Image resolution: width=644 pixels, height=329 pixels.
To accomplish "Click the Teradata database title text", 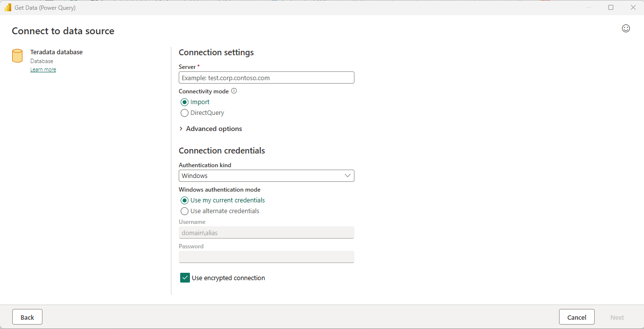I will (56, 52).
